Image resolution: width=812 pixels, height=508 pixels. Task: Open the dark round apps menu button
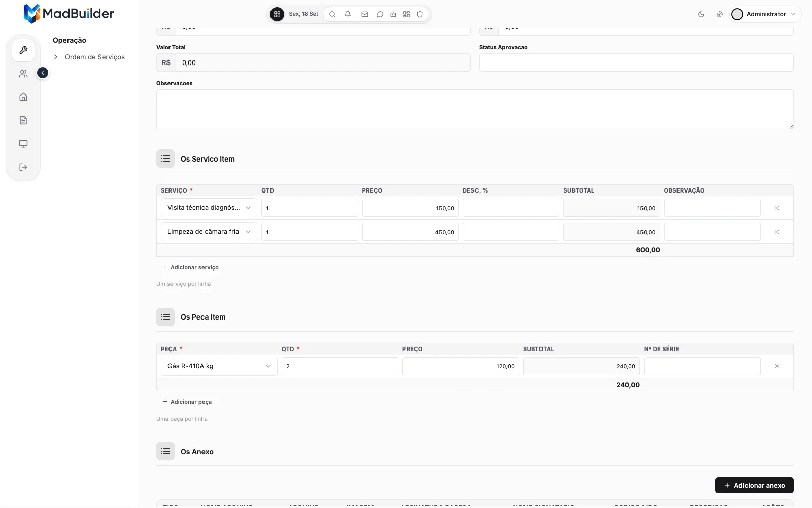pos(277,14)
